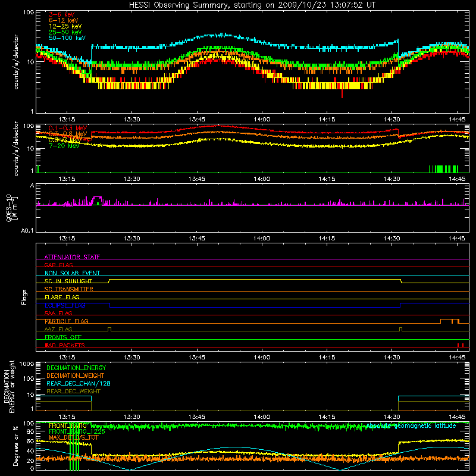Select the FLARE_FLAG label
This screenshot has width=476, height=476.
[x=62, y=297]
